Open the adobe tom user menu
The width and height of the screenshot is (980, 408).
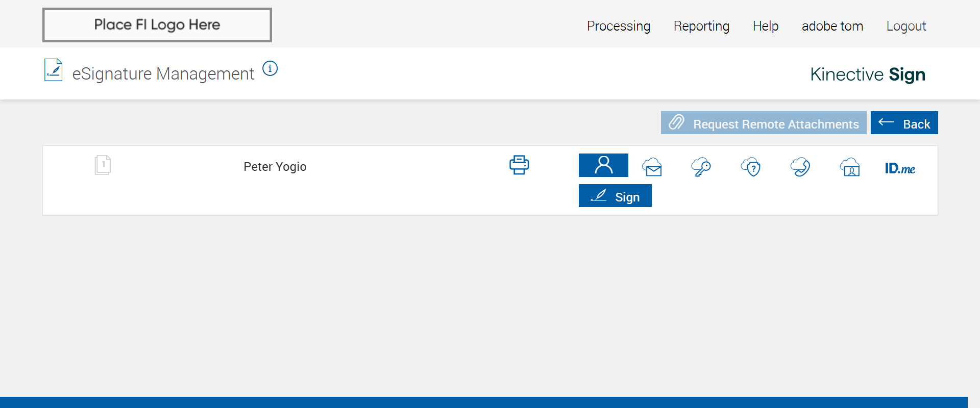[832, 26]
